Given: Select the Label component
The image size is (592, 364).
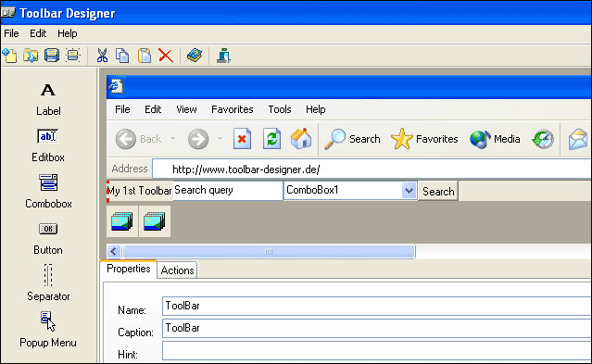Looking at the screenshot, I should (48, 100).
